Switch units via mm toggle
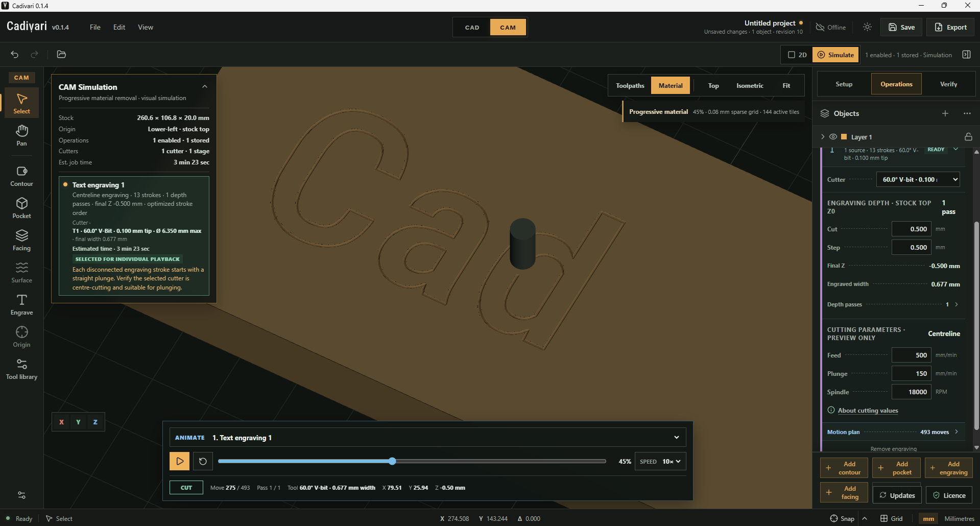The image size is (980, 526). coord(928,518)
